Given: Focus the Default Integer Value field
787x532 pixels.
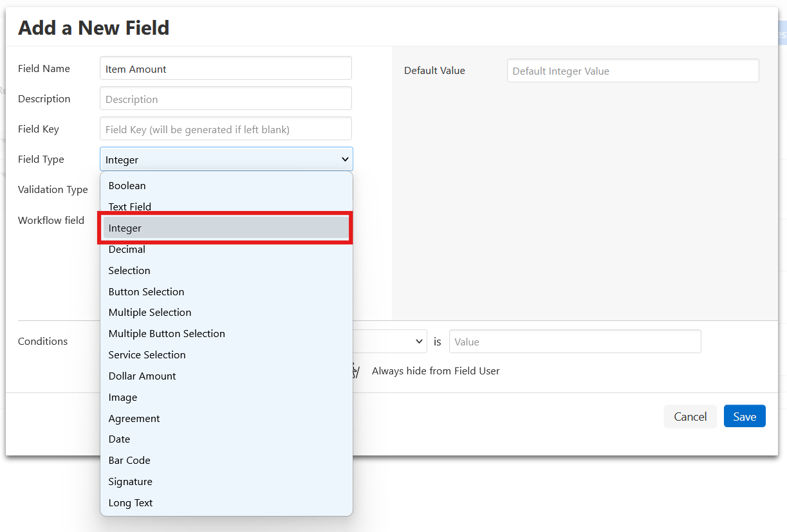Looking at the screenshot, I should [x=633, y=71].
